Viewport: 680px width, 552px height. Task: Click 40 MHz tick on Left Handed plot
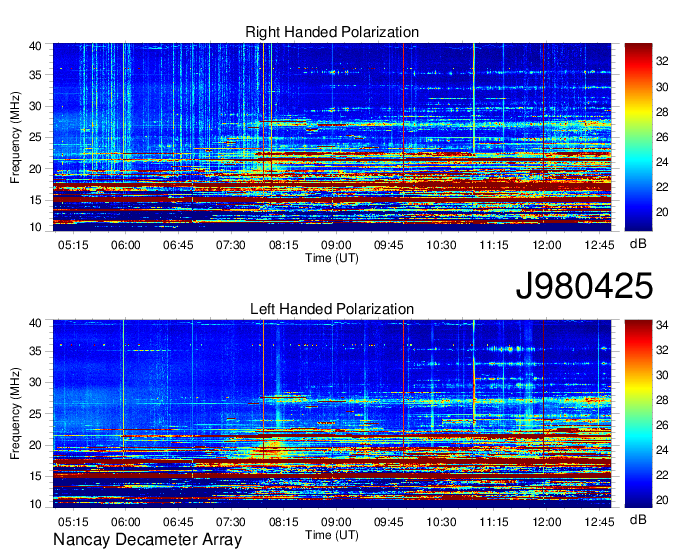[x=35, y=323]
